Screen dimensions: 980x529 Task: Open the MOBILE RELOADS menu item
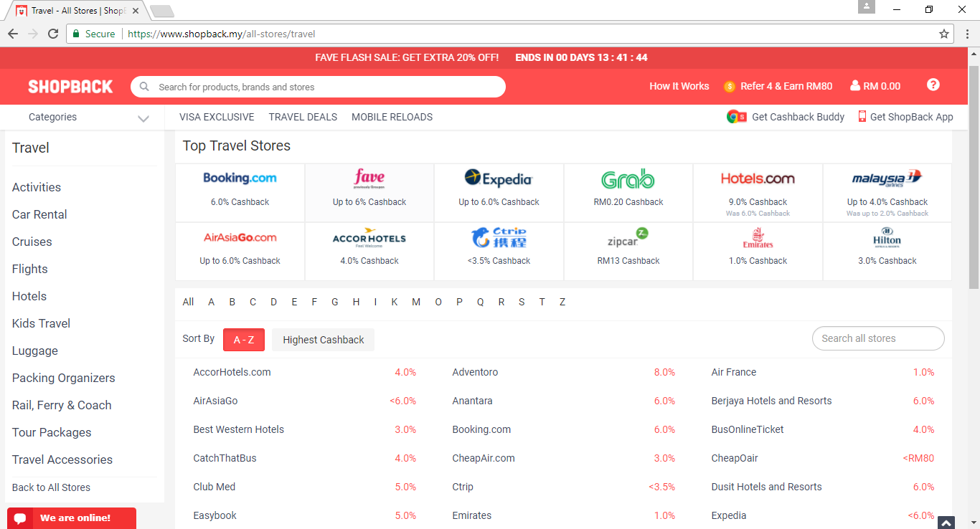(x=392, y=117)
